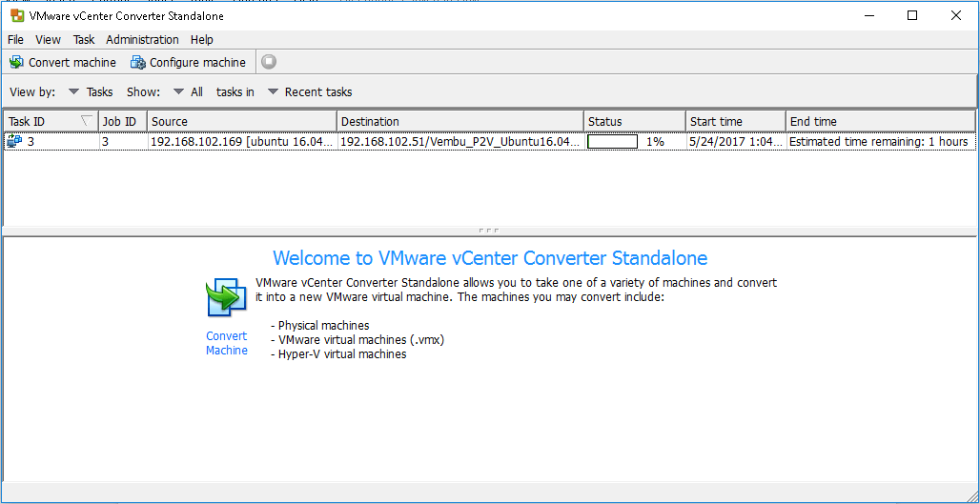Click the window resize grip corner

point(971,495)
